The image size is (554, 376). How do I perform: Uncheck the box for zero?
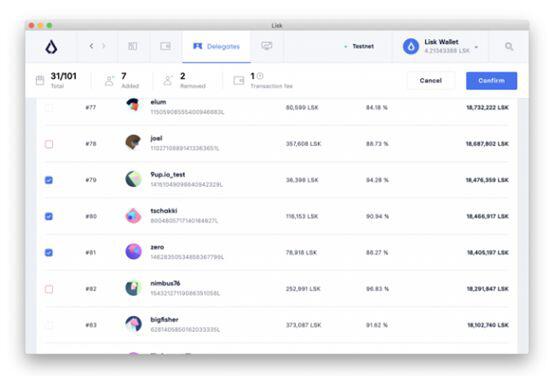coord(49,253)
